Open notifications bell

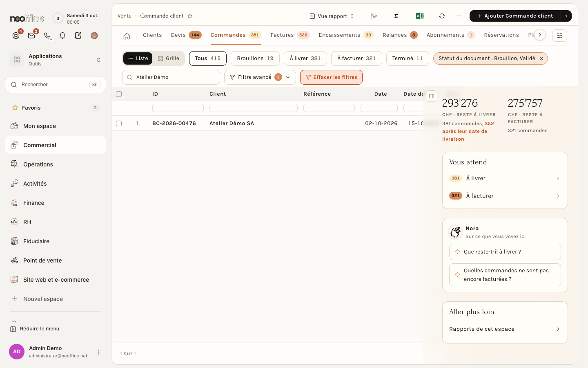[x=62, y=36]
